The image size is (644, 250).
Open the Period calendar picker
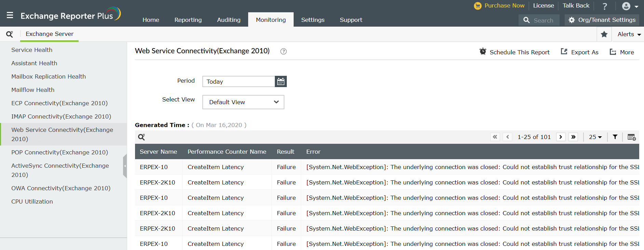pos(281,82)
